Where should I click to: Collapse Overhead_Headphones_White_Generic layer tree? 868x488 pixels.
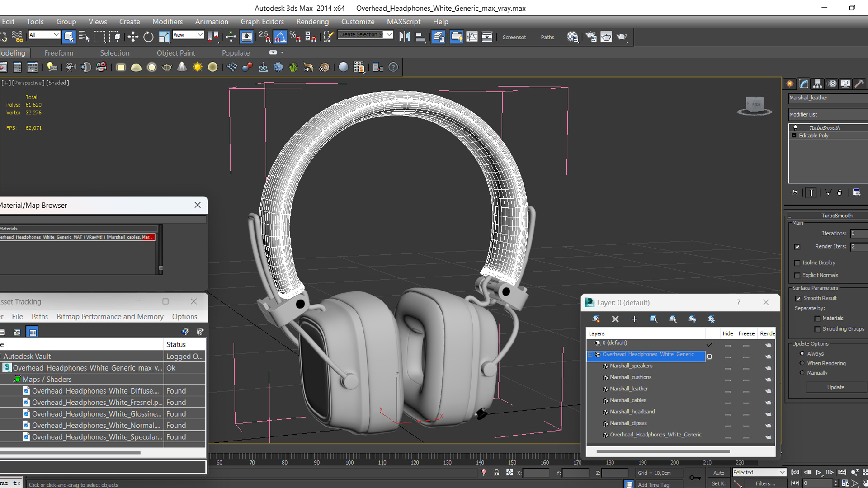click(x=590, y=355)
